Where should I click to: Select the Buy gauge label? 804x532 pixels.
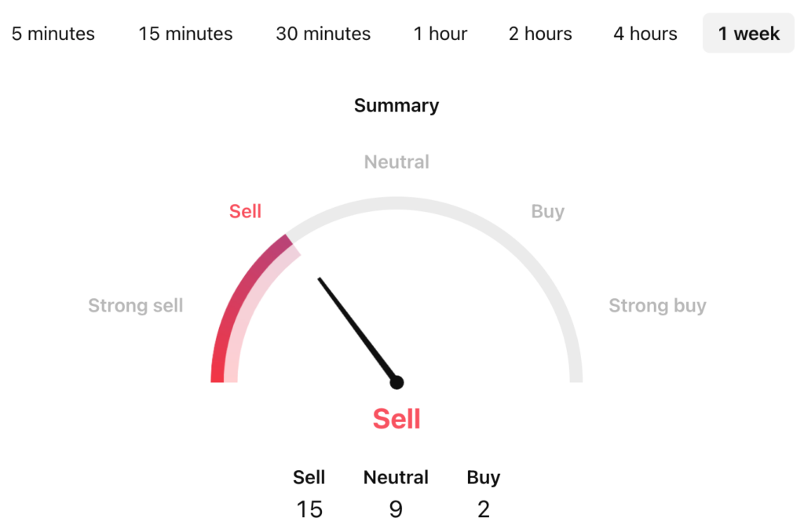pyautogui.click(x=547, y=211)
